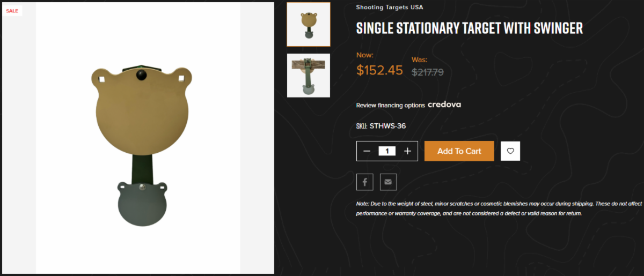Viewport: 644px width, 276px height.
Task: Click the crossed-out $217.79 price
Action: [x=428, y=71]
